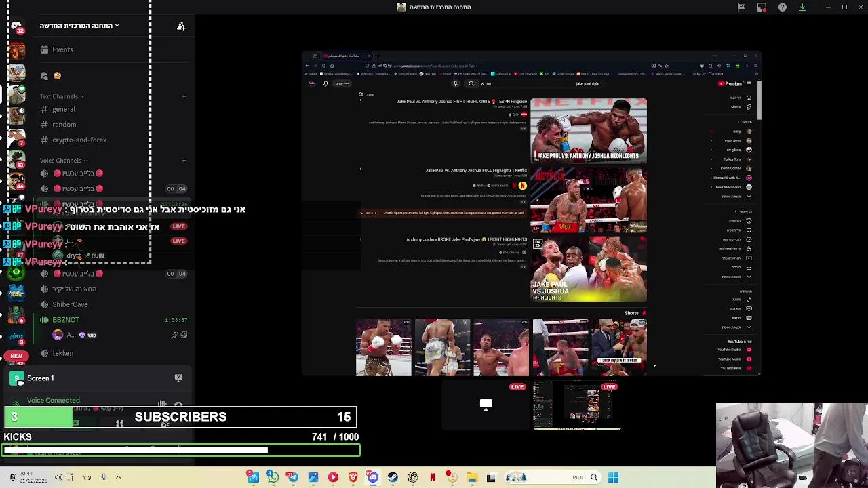Select live preview tile with monitor icon

(486, 405)
